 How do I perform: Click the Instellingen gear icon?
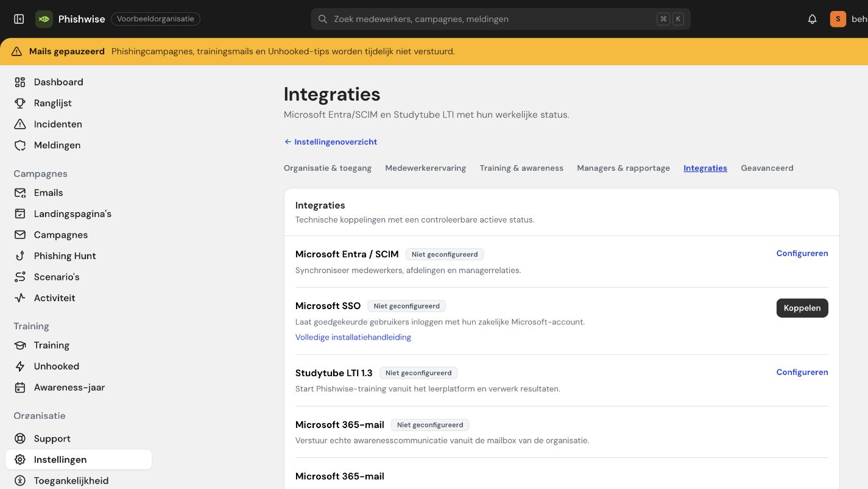click(20, 460)
